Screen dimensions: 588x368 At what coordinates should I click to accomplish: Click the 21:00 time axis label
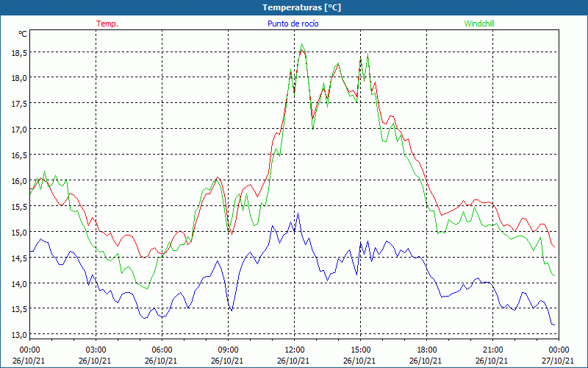click(x=492, y=350)
